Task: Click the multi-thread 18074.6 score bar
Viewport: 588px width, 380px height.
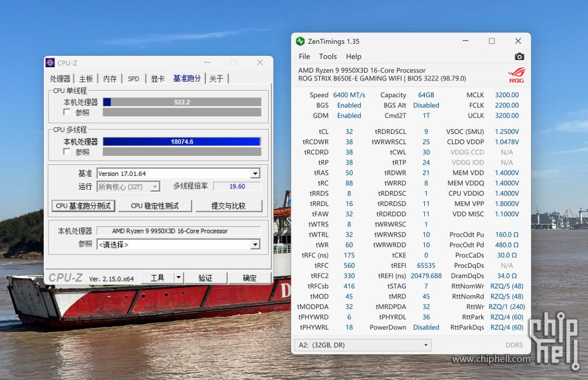Action: coord(182,142)
